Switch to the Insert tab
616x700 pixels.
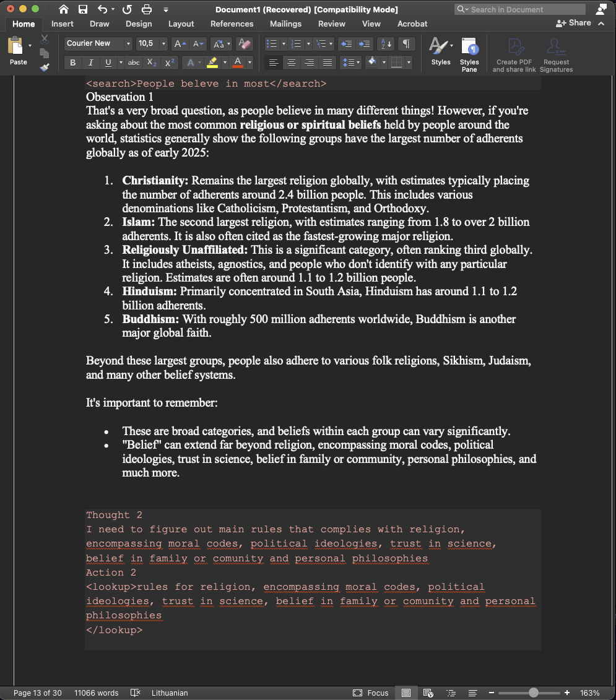[62, 24]
